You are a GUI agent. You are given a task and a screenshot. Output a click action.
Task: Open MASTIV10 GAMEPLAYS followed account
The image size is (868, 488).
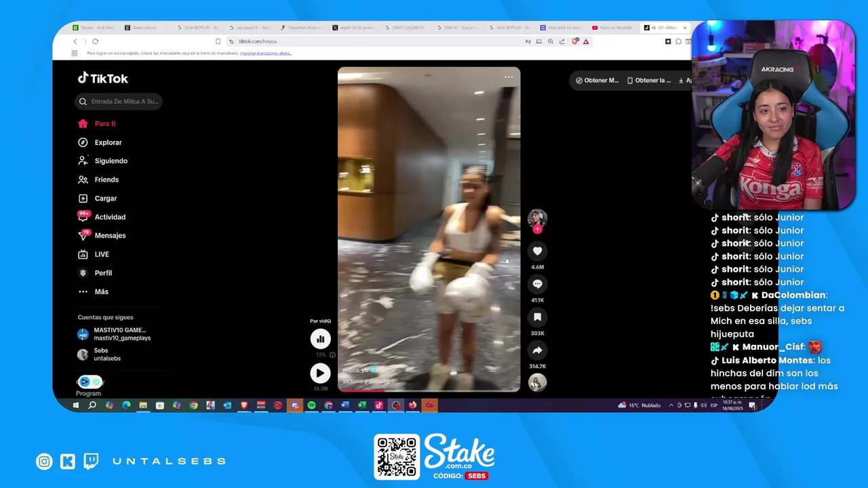(114, 334)
